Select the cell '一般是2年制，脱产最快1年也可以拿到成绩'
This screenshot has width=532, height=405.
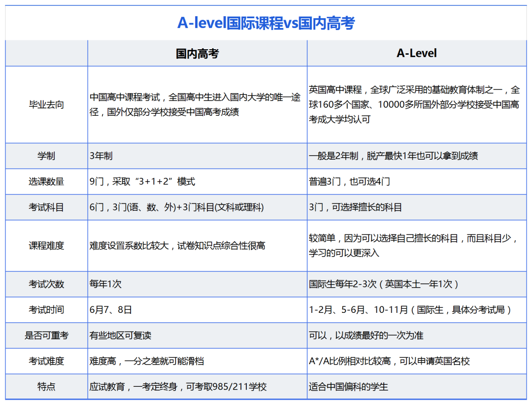coord(417,156)
